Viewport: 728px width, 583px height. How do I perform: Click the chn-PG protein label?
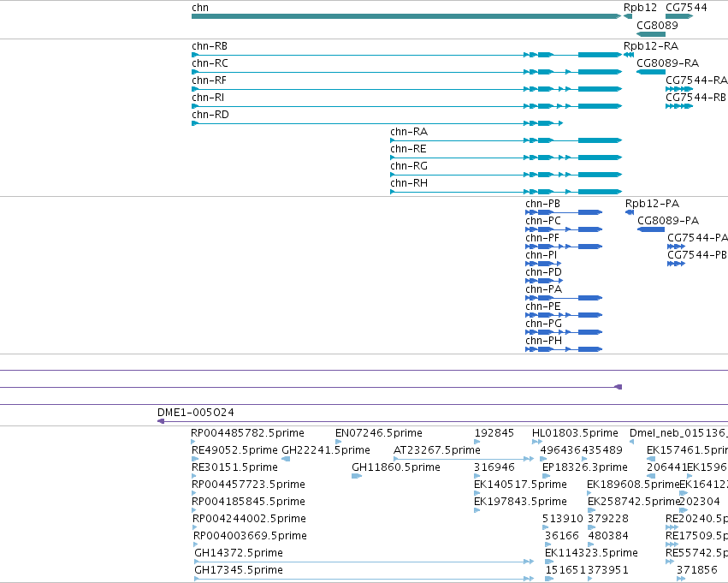point(544,324)
